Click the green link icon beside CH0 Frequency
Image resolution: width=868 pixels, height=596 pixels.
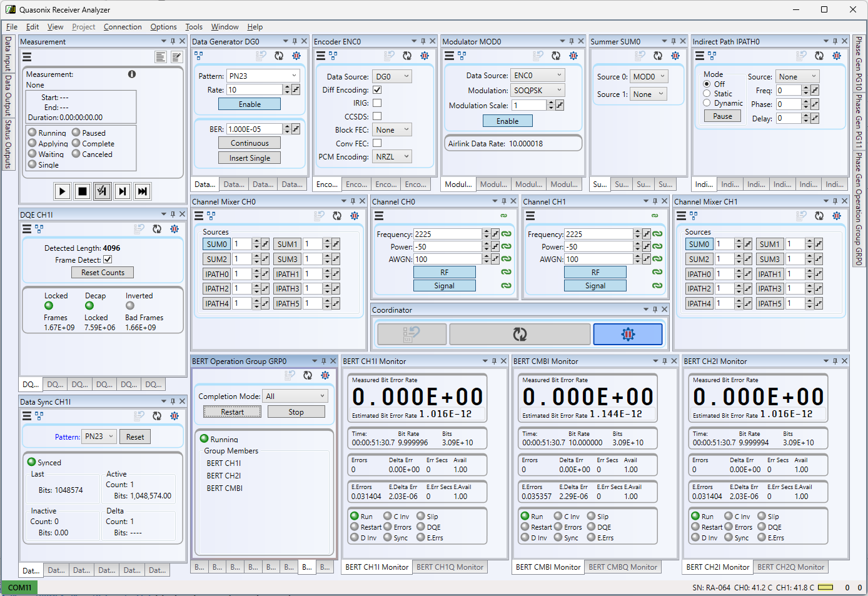(x=506, y=234)
